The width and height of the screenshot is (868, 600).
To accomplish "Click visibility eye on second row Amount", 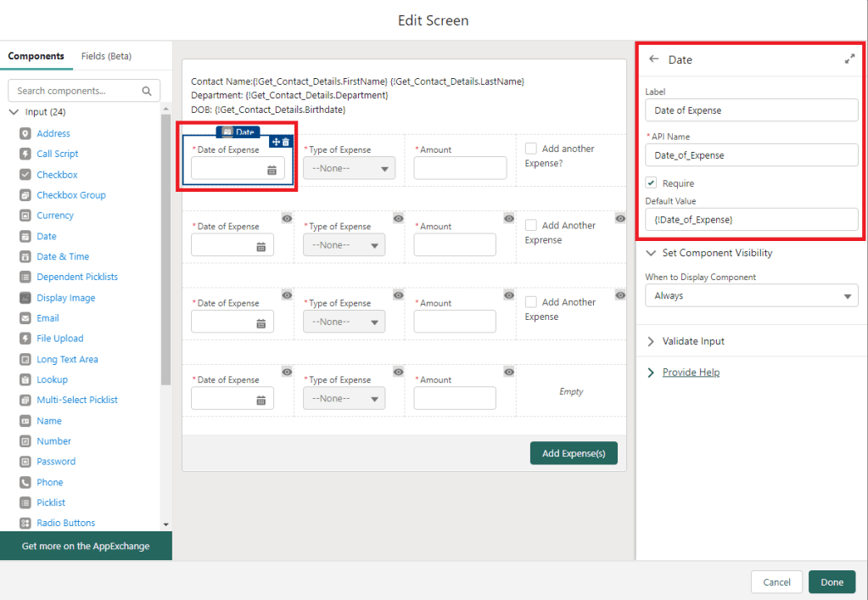I will tap(508, 218).
